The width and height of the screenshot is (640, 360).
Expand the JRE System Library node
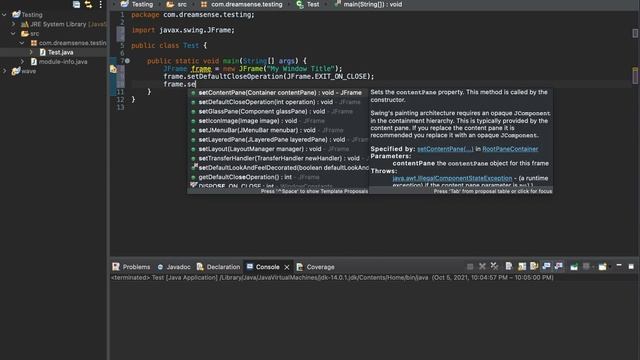(x=13, y=24)
